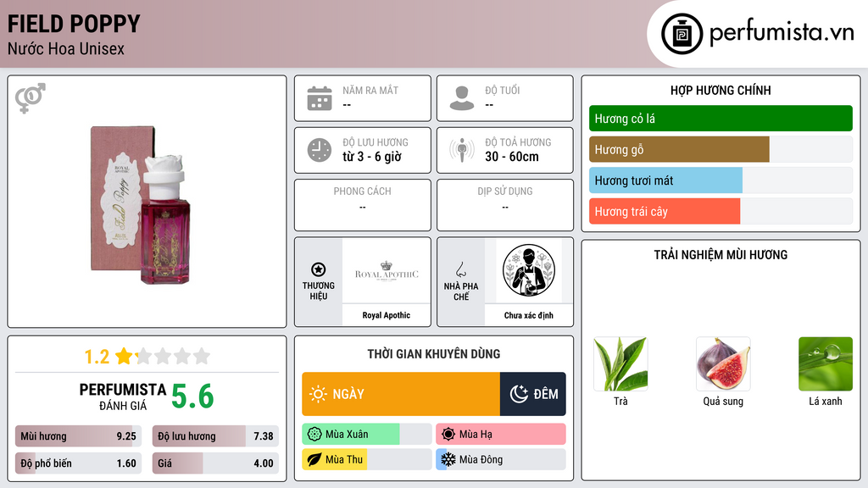Click the first gold rating star

click(x=124, y=356)
